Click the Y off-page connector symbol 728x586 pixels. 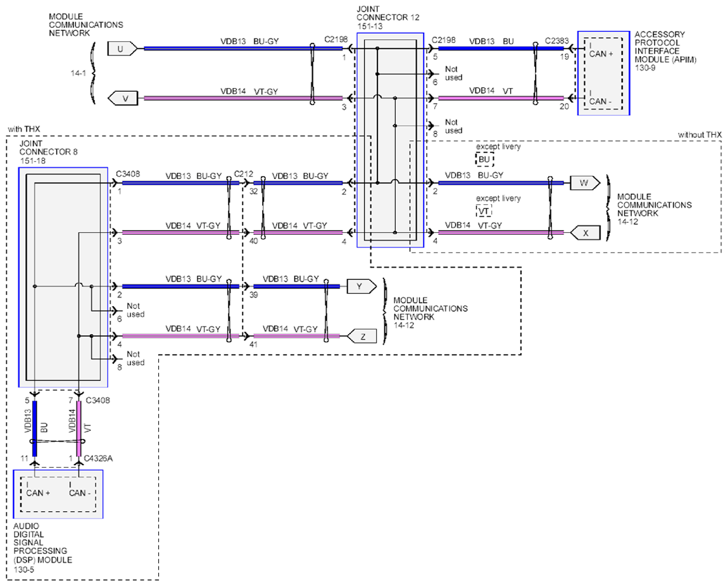point(361,286)
